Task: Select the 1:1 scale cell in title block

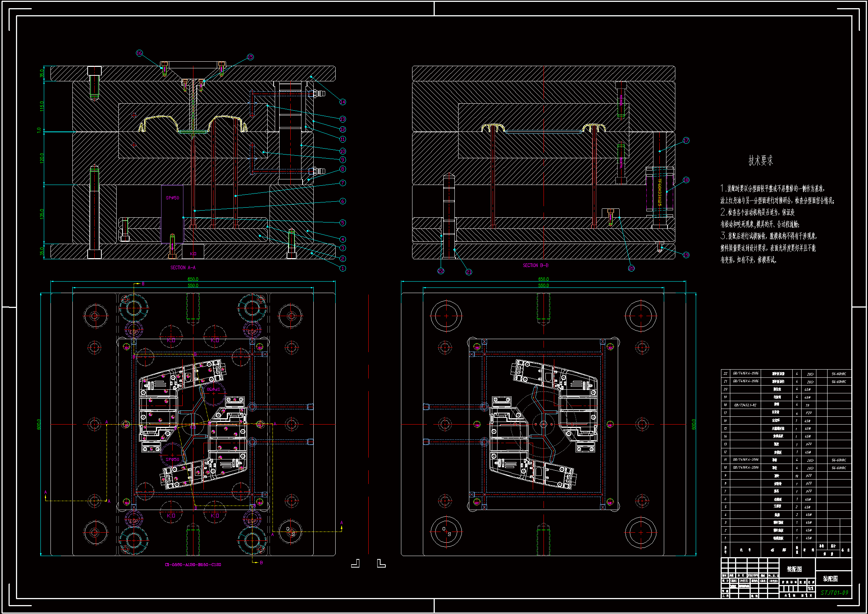Action: (810, 589)
